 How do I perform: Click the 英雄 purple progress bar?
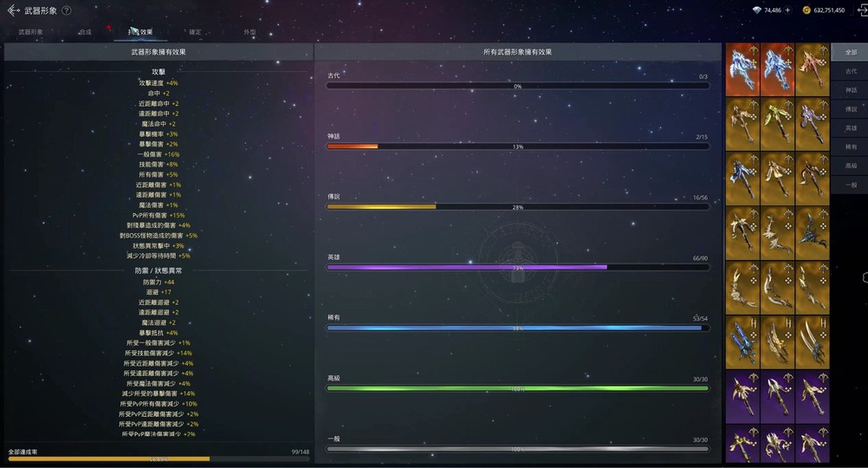click(x=517, y=268)
